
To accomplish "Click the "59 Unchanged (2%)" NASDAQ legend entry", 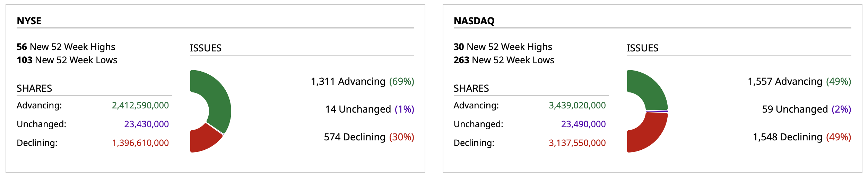I will point(806,109).
